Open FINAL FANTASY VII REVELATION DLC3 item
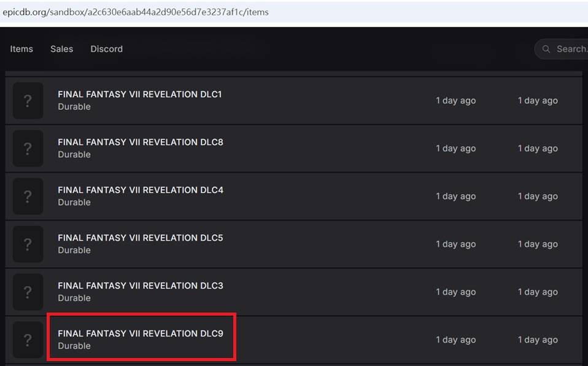Screen dimensions: 588x366 [141, 286]
